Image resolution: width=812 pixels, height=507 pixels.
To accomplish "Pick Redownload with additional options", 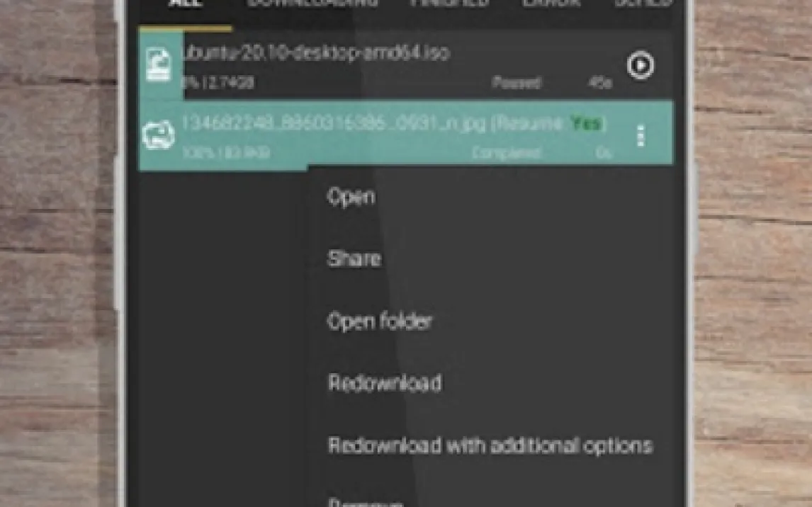I will tap(490, 445).
